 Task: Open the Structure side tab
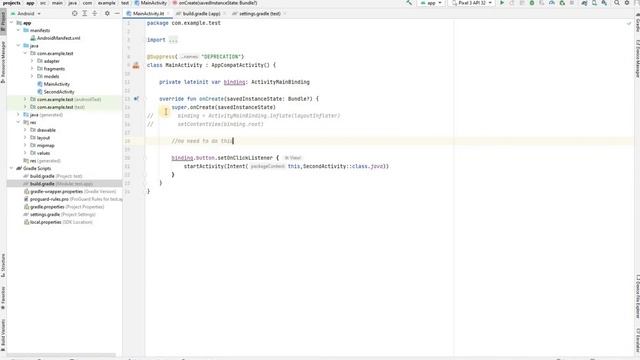click(3, 265)
